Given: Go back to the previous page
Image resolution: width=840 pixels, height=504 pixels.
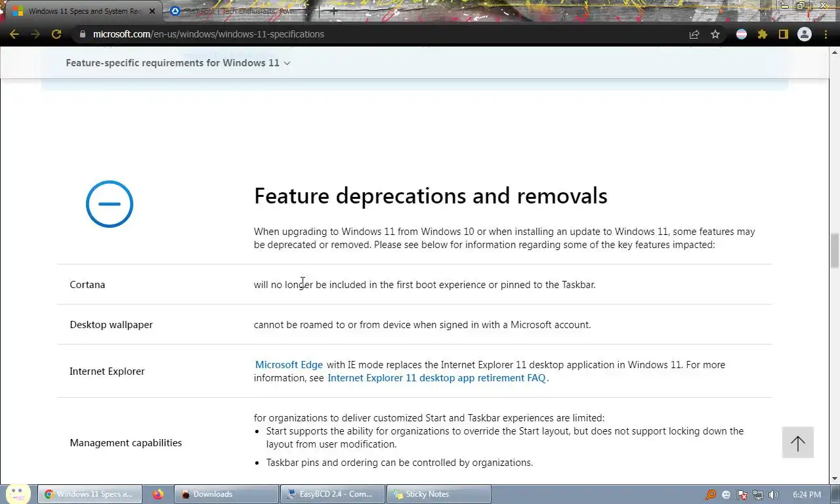Looking at the screenshot, I should 14,34.
